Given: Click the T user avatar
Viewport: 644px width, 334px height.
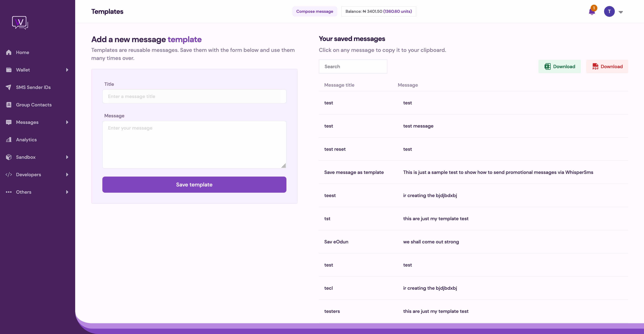Looking at the screenshot, I should click(x=609, y=12).
